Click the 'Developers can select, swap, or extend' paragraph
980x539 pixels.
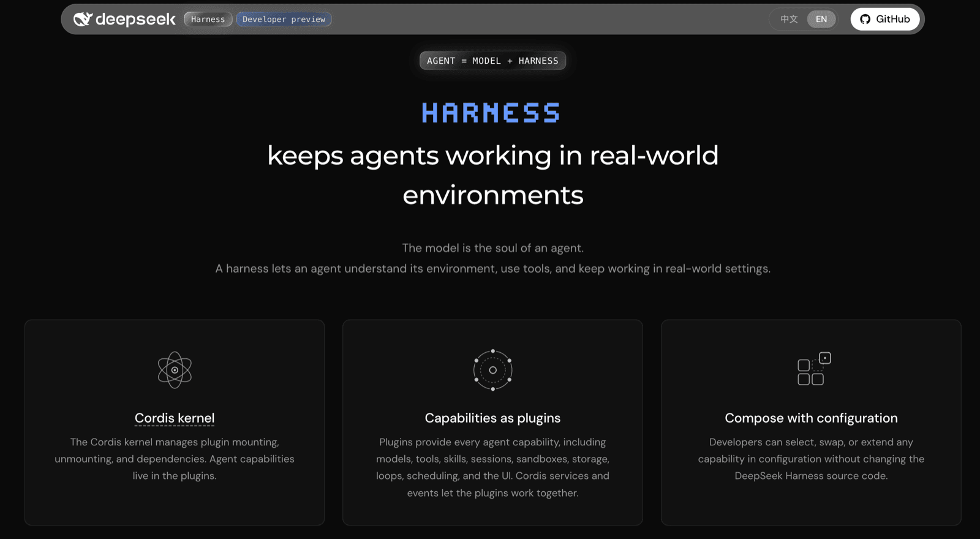[811, 459]
